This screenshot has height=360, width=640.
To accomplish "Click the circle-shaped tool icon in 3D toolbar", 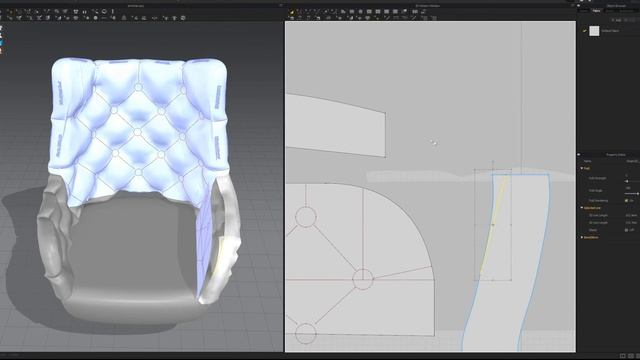I will coord(104,11).
